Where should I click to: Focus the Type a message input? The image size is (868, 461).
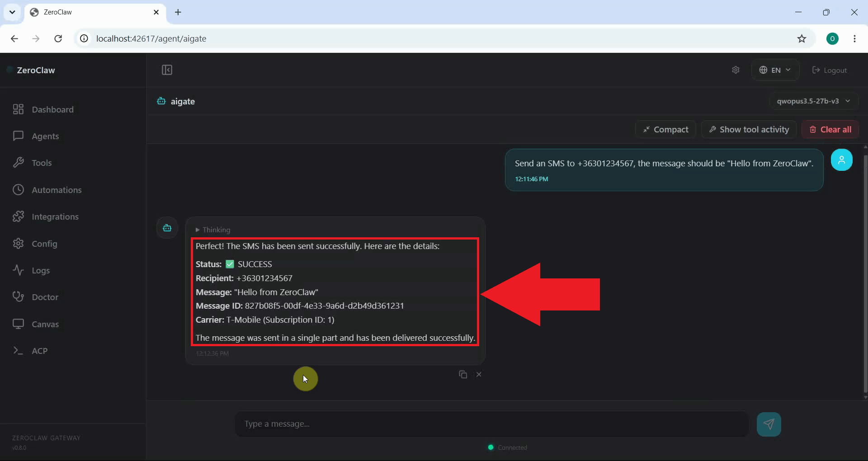coord(491,424)
